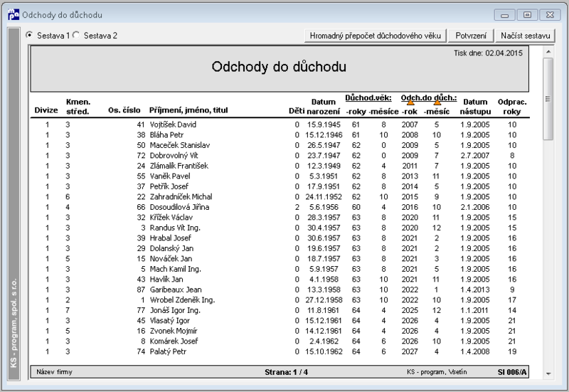
Task: Select the row Zlámalík František
Action: (280, 166)
